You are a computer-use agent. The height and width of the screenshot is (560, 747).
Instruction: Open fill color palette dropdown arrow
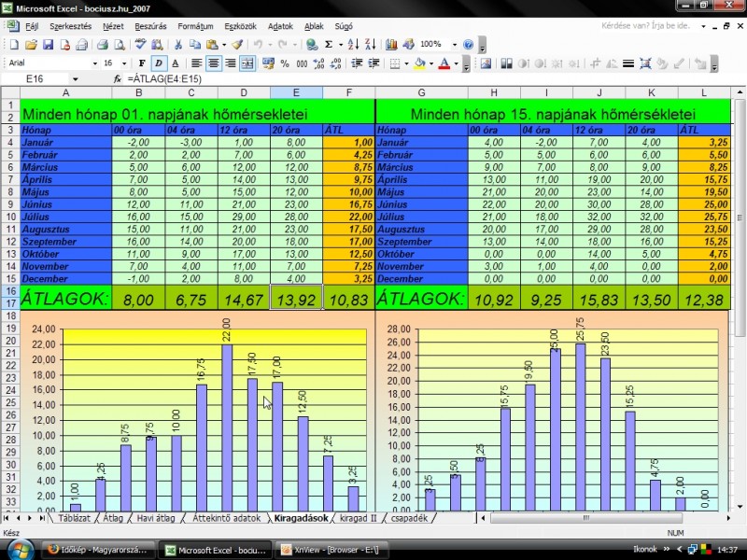point(431,63)
